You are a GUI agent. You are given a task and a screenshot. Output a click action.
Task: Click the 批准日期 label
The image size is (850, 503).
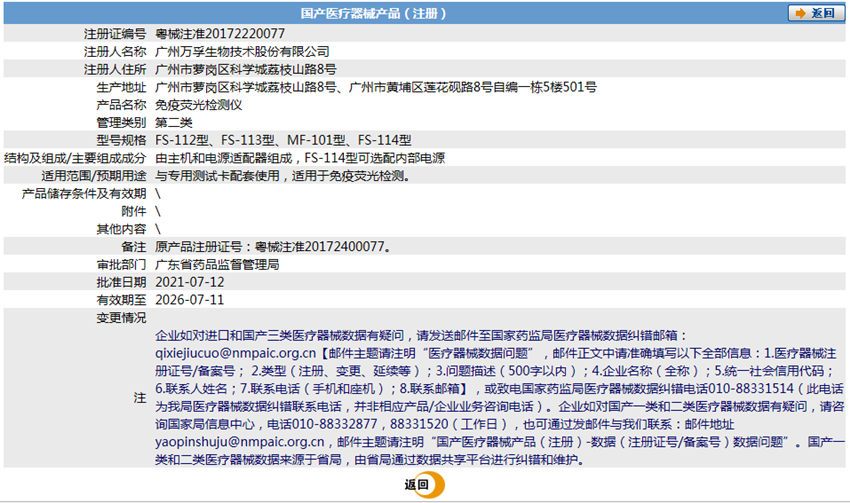(x=121, y=282)
